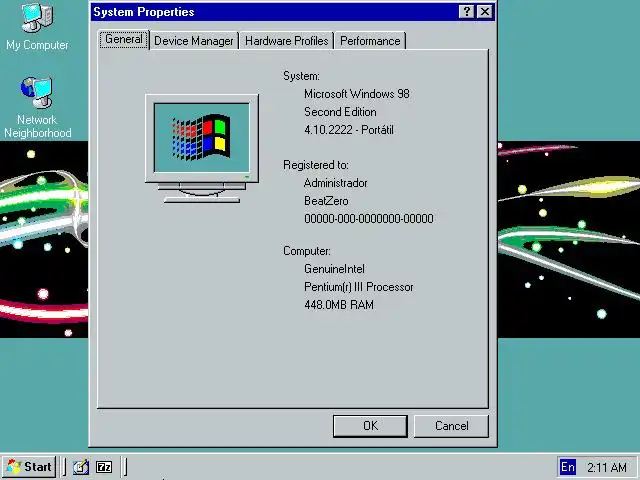Click the 'Registered to:' label
Image resolution: width=640 pixels, height=480 pixels.
point(316,165)
